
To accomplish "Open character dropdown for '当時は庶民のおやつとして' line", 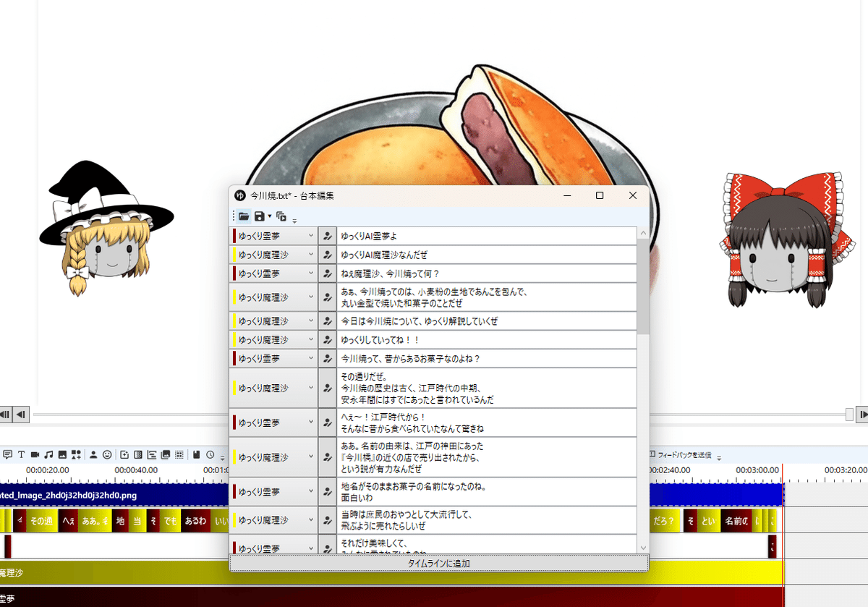I will click(x=310, y=520).
